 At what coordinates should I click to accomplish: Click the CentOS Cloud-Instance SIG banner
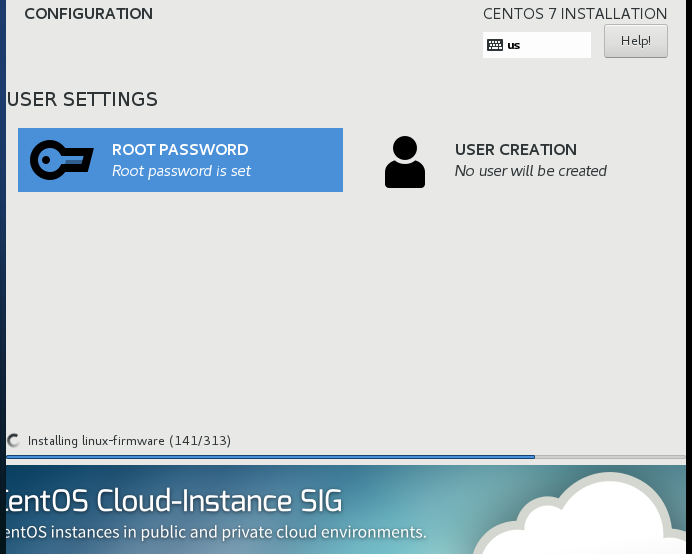click(x=346, y=509)
